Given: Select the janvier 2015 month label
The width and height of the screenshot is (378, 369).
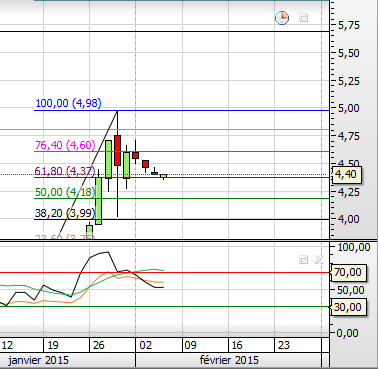Looking at the screenshot, I should coord(39,360).
